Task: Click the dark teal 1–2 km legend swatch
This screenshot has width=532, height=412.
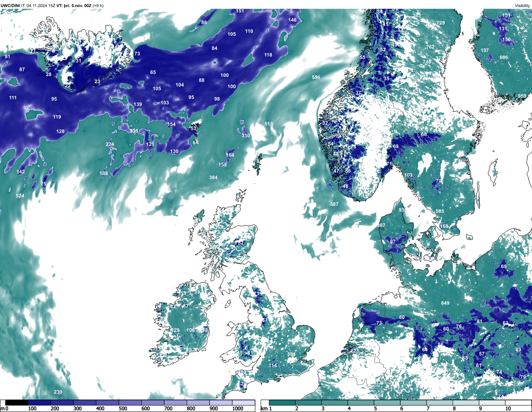Action: tap(282, 402)
